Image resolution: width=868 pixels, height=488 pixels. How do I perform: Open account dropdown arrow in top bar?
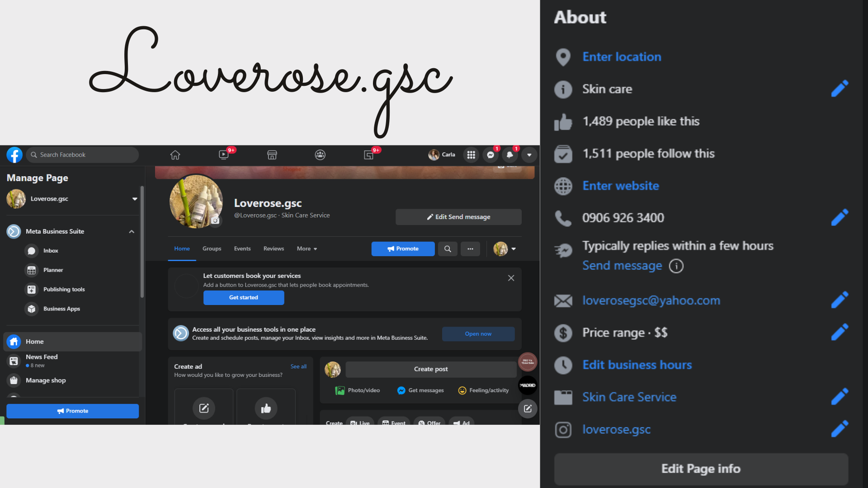point(529,155)
